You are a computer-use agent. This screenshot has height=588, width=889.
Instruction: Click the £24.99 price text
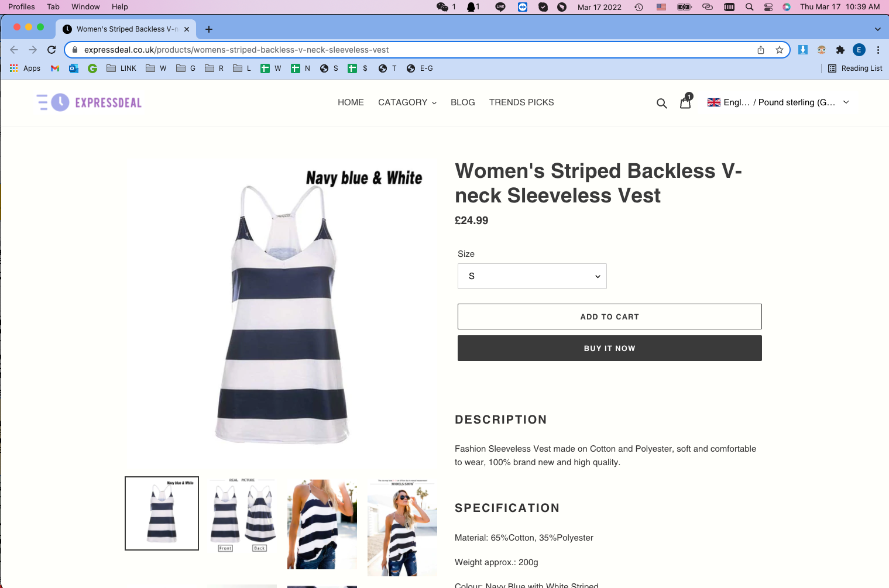pos(472,221)
